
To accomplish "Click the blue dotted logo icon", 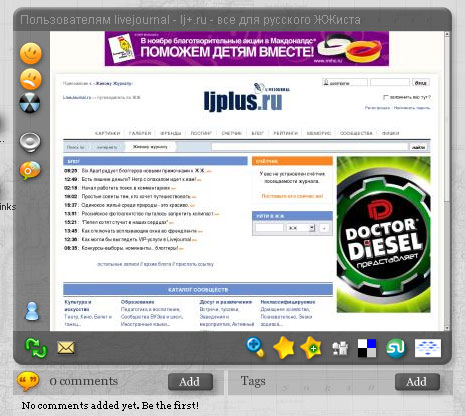I will pyautogui.click(x=428, y=348).
